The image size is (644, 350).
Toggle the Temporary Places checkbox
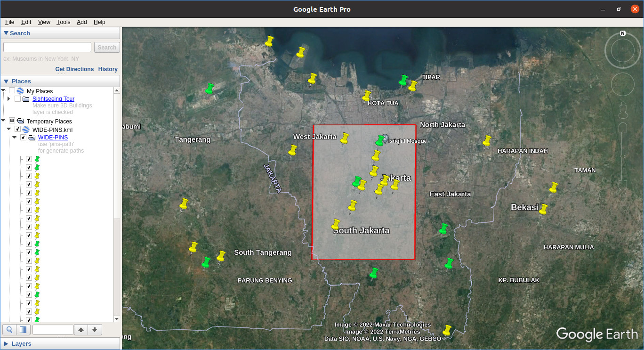coord(12,121)
